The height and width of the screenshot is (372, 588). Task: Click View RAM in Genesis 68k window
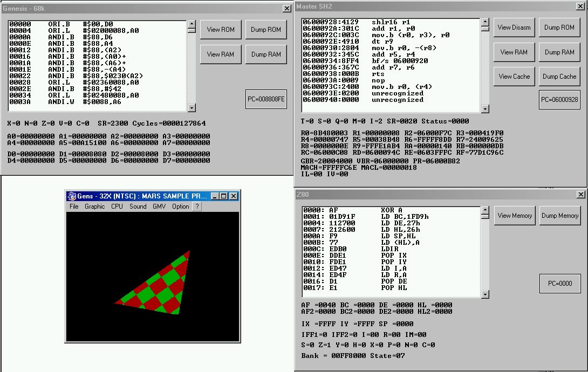pos(221,54)
